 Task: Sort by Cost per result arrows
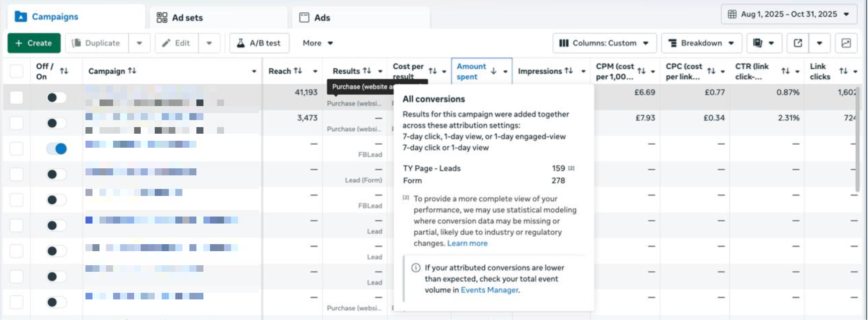(433, 71)
